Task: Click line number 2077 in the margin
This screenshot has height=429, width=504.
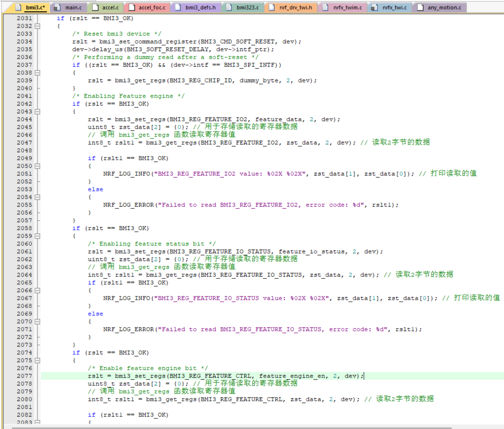Action: click(x=24, y=376)
